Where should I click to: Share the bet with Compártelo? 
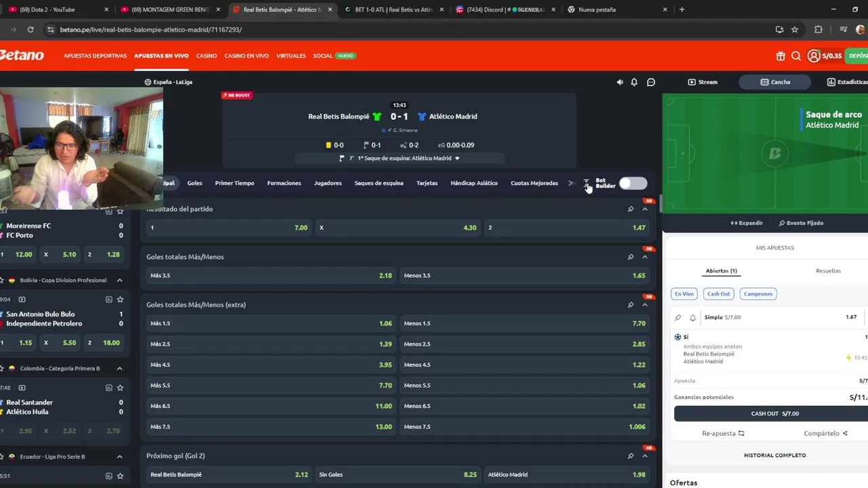coord(826,434)
